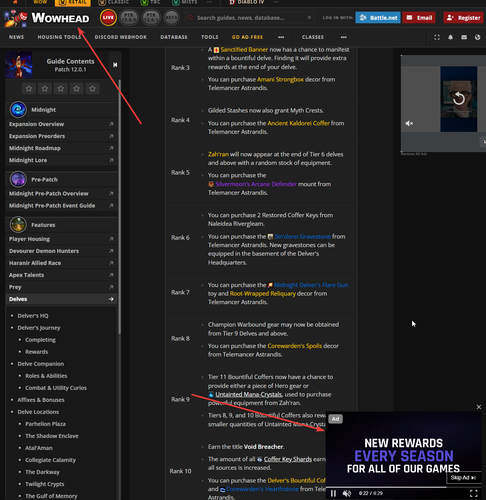Click the Midnight swirl section icon
Viewport: 486px width, 500px height.
pyautogui.click(x=18, y=109)
